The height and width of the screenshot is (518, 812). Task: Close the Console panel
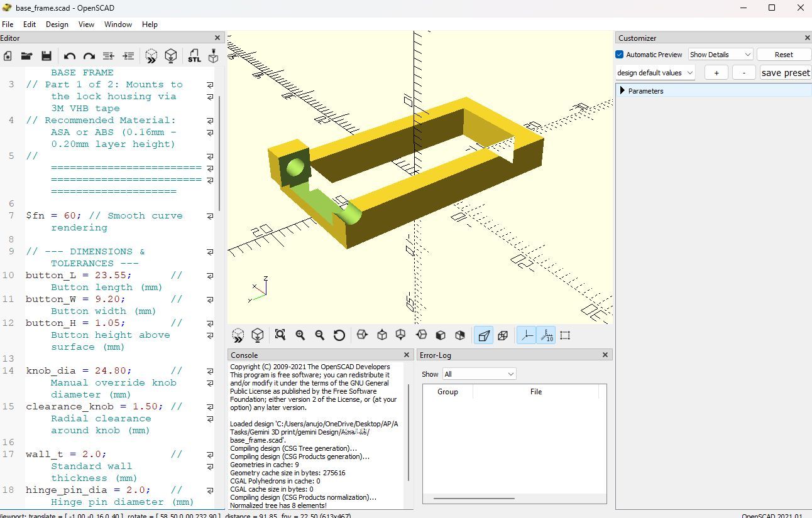point(407,355)
